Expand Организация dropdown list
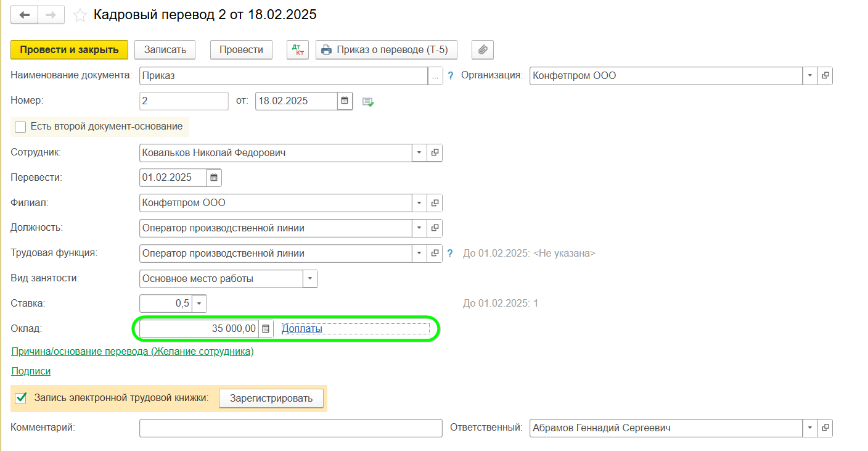This screenshot has height=451, width=868. click(x=810, y=76)
